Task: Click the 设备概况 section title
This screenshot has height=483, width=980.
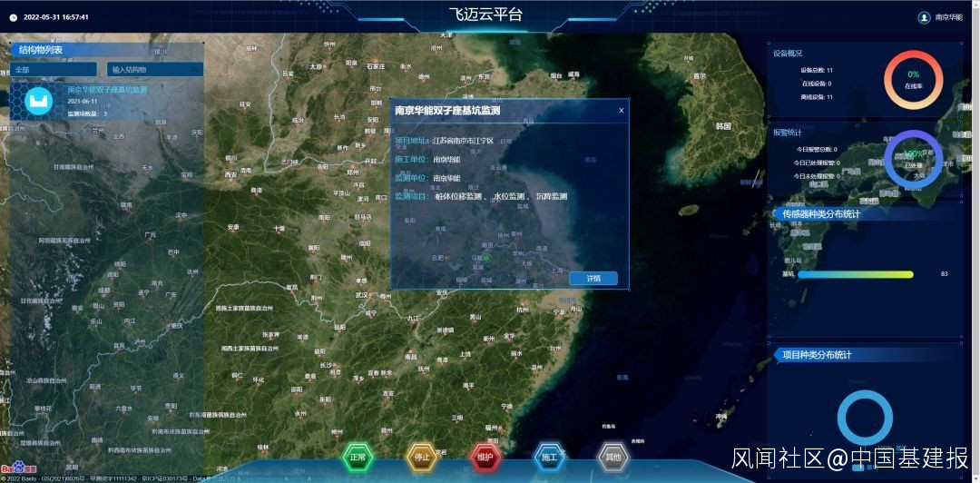Action: tap(788, 54)
